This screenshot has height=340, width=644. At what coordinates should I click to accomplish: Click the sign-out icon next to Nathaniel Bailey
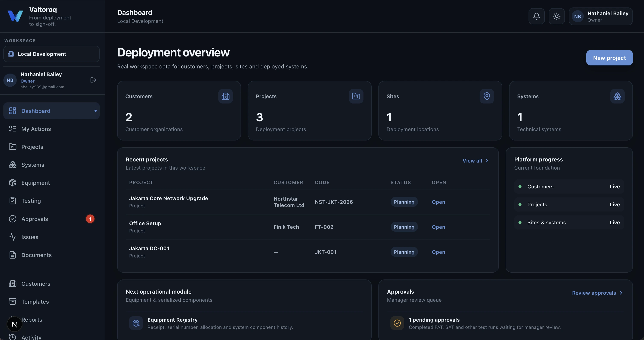[x=93, y=80]
